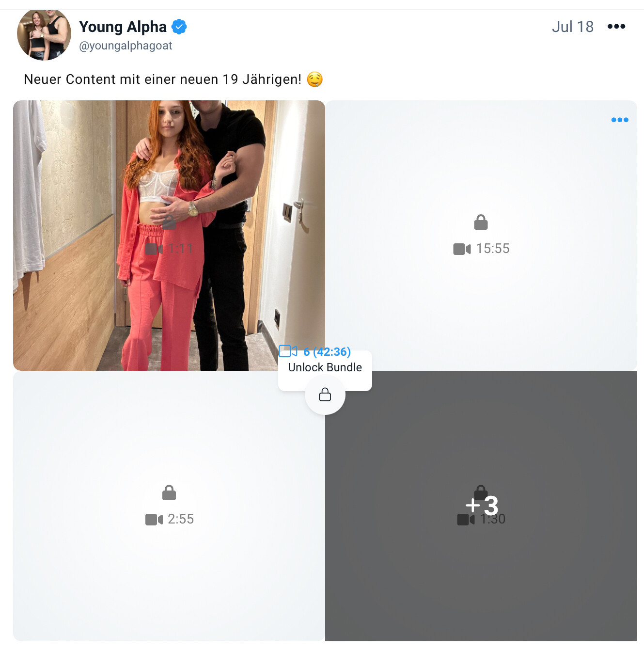Open the black post options menu
Viewport: 644px width, 650px height.
(616, 27)
